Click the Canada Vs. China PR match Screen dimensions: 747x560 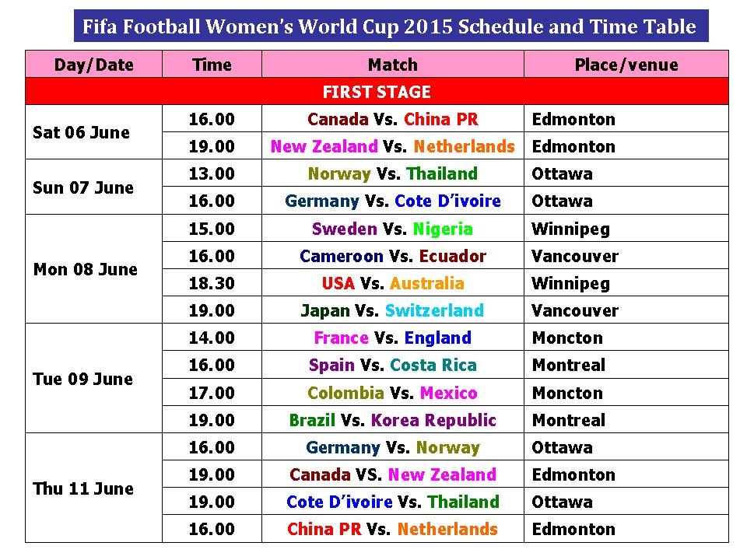pos(392,119)
